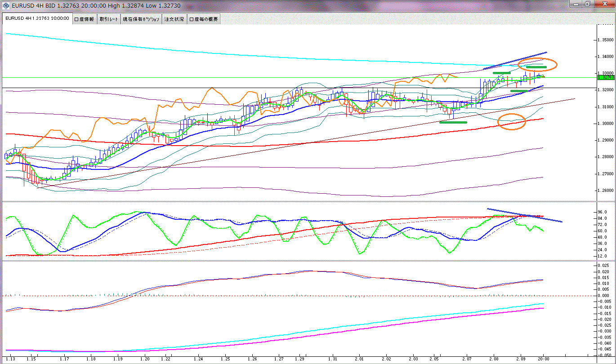
Task: Open the 口座毎の概要 tab
Action: (x=203, y=19)
